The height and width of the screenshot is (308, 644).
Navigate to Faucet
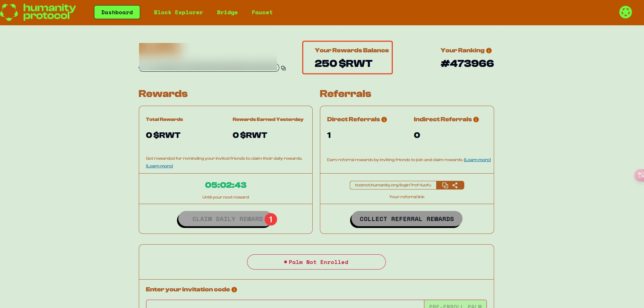(x=262, y=12)
